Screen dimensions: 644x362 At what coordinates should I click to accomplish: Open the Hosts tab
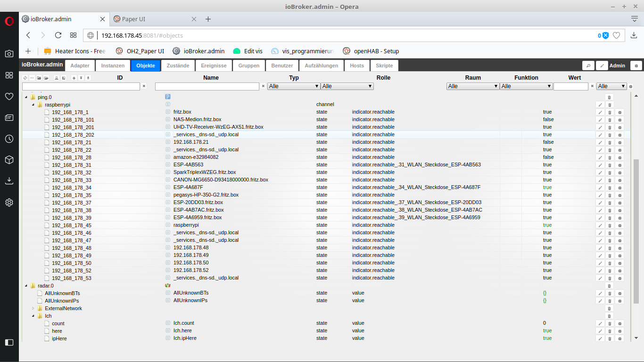(x=357, y=66)
